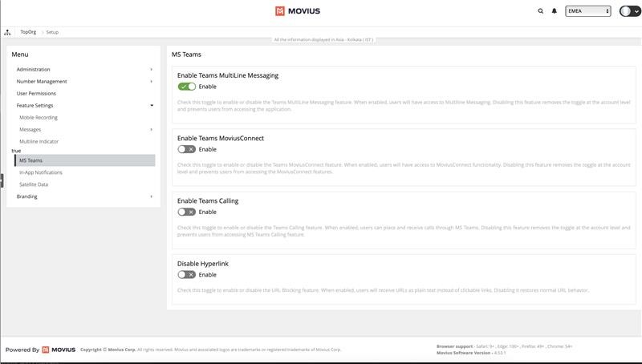Open the EMEA region dropdown
The image size is (642, 364).
tap(588, 11)
